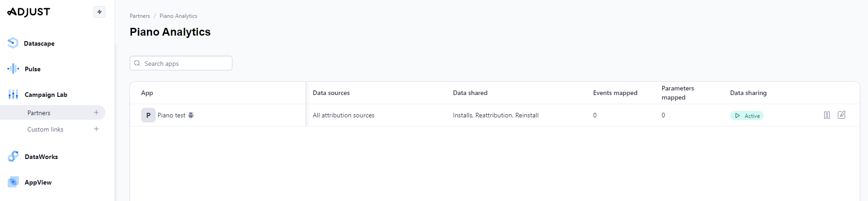Screen dimensions: 868x201
Task: Select Custom links under Campaign Lab
Action: coord(45,129)
